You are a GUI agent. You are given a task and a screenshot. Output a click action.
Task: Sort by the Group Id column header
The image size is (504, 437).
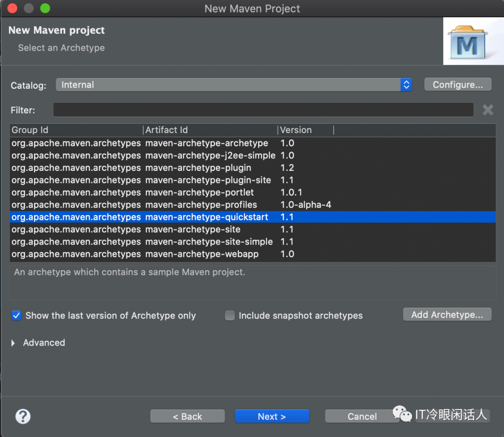point(77,130)
